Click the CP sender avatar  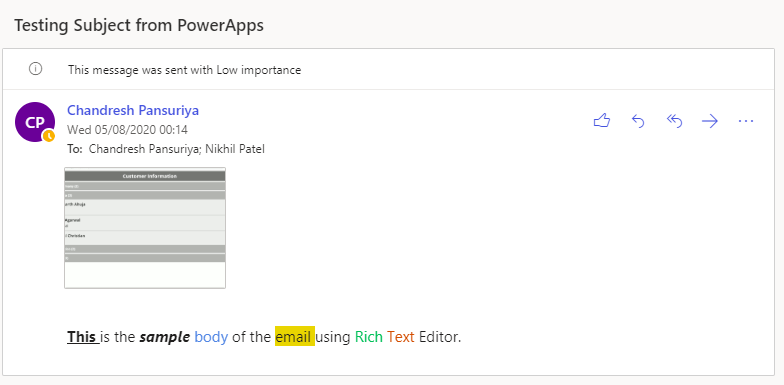[x=35, y=122]
